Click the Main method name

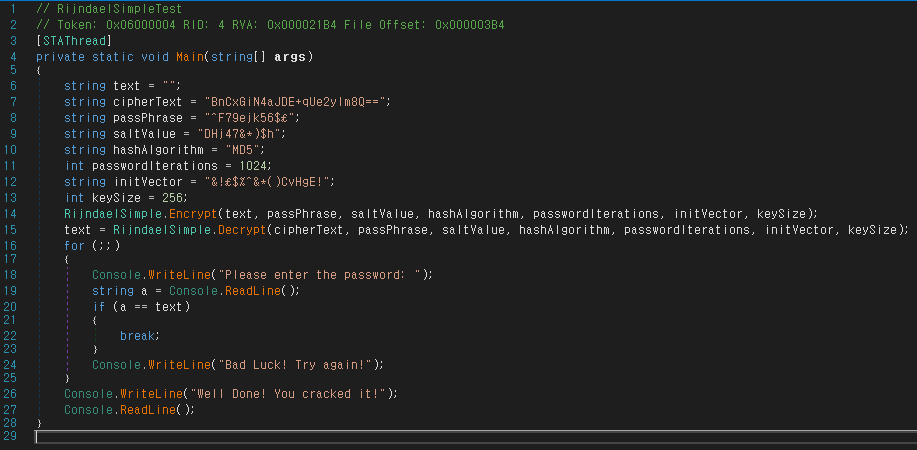tap(188, 57)
